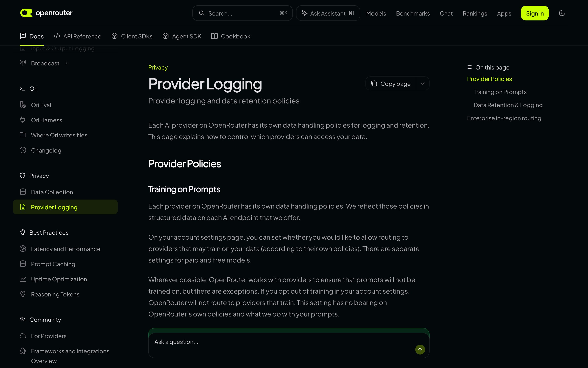This screenshot has width=588, height=368.
Task: Open Models in top navigation
Action: (x=376, y=13)
